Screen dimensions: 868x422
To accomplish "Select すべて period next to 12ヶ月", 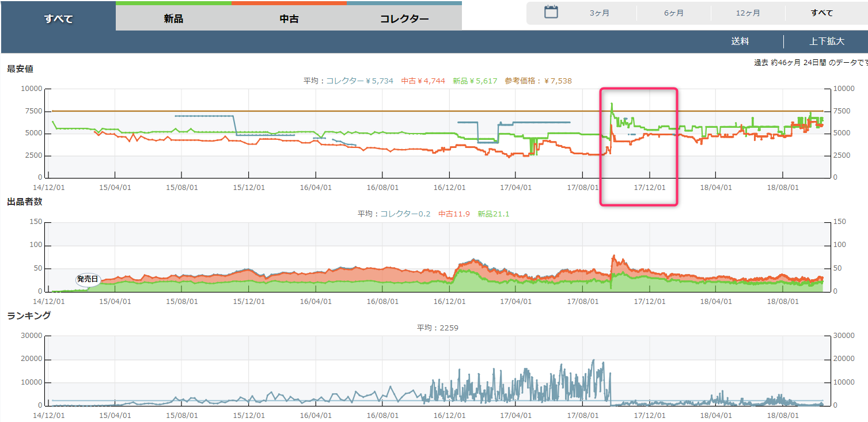I will [x=821, y=13].
